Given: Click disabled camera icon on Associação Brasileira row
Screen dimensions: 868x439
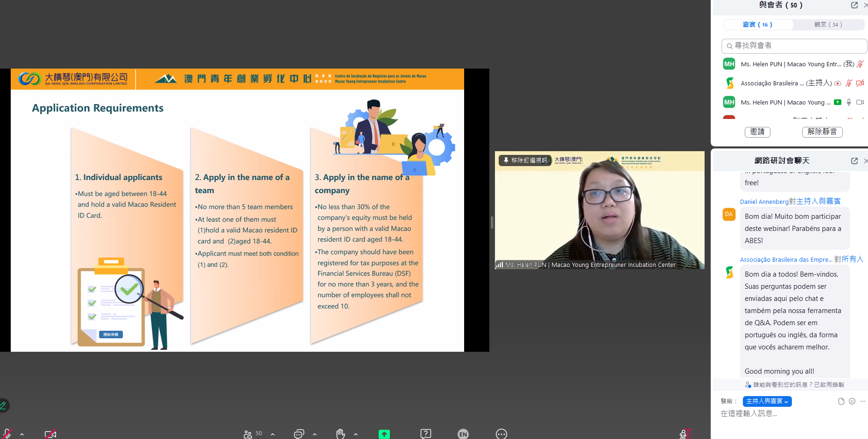Looking at the screenshot, I should [860, 83].
